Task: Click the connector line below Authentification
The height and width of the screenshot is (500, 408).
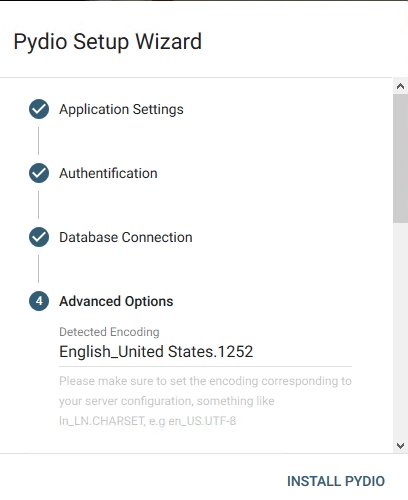Action: point(38,205)
